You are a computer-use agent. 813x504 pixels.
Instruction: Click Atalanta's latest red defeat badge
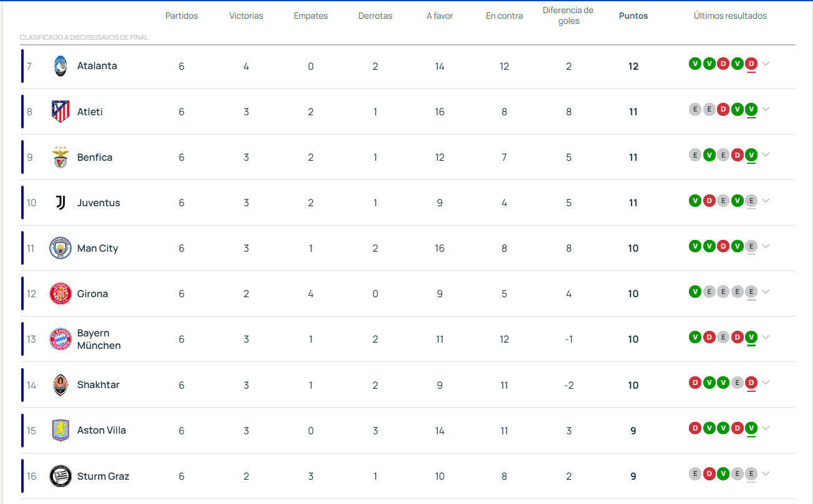(751, 64)
